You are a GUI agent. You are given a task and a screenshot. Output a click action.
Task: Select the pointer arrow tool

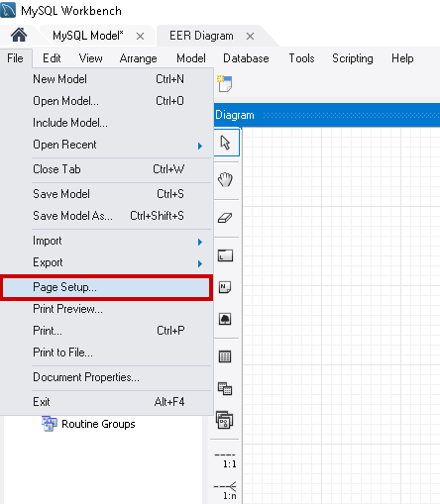click(226, 143)
